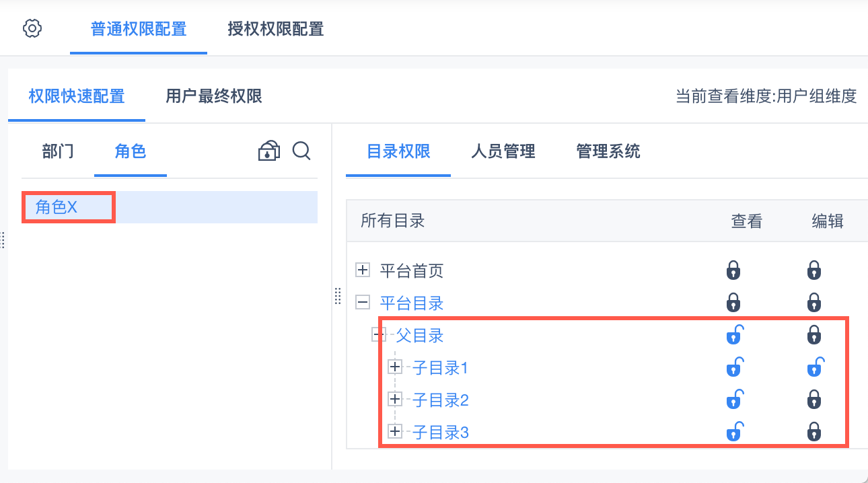Toggle edit lock for 平台首页

click(x=814, y=270)
